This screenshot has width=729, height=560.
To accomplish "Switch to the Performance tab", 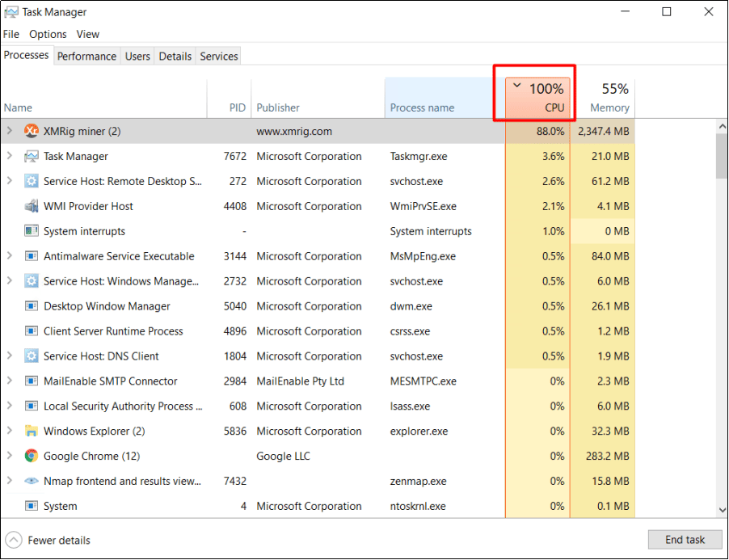I will click(86, 56).
